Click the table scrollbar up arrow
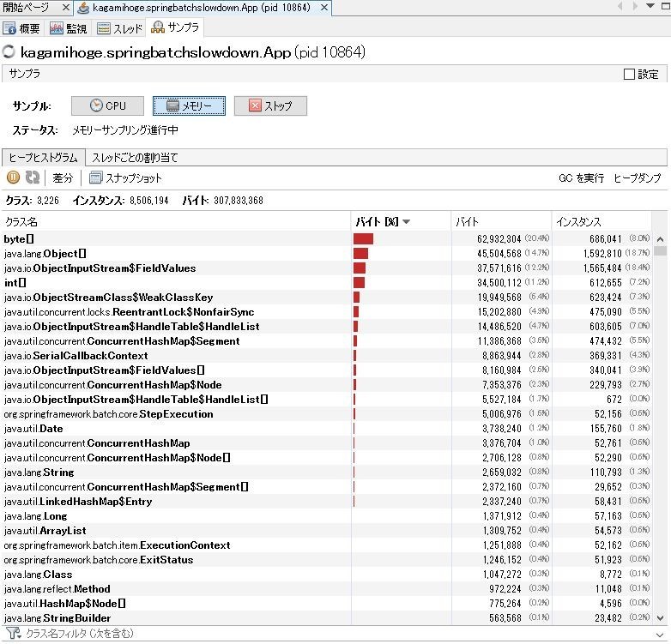Screen dimensions: 671x644 click(x=661, y=239)
